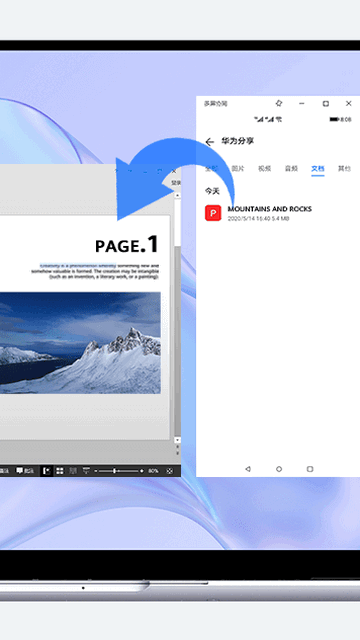
Task: Adjust the PowerPoint zoom slider handle
Action: [x=114, y=471]
